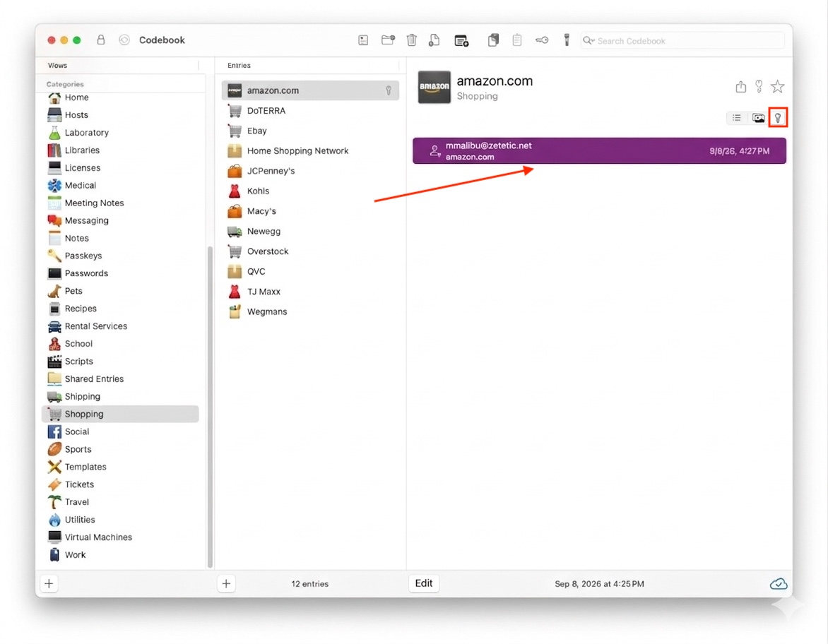This screenshot has height=644, width=828.
Task: Click the copy pages toolbar icon
Action: [493, 40]
